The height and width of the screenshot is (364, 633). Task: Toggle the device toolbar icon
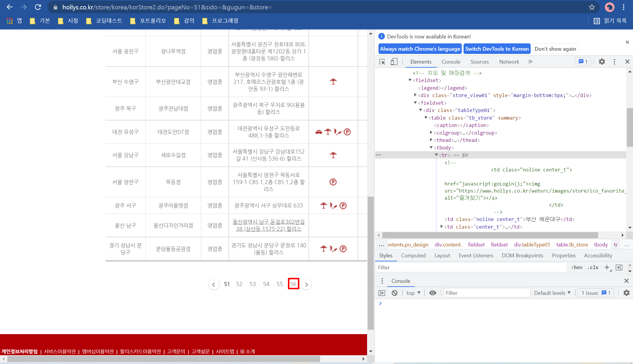tap(394, 62)
